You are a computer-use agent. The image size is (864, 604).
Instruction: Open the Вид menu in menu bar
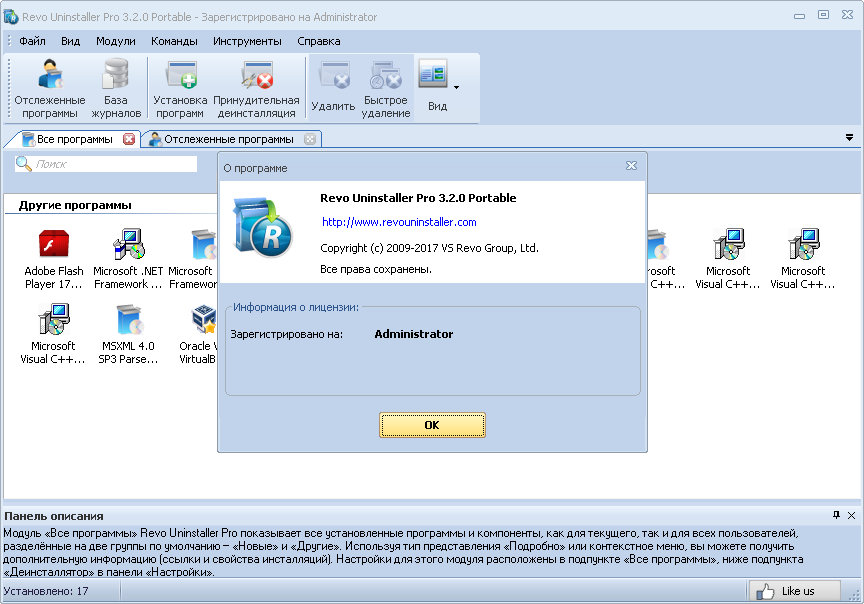coord(71,41)
